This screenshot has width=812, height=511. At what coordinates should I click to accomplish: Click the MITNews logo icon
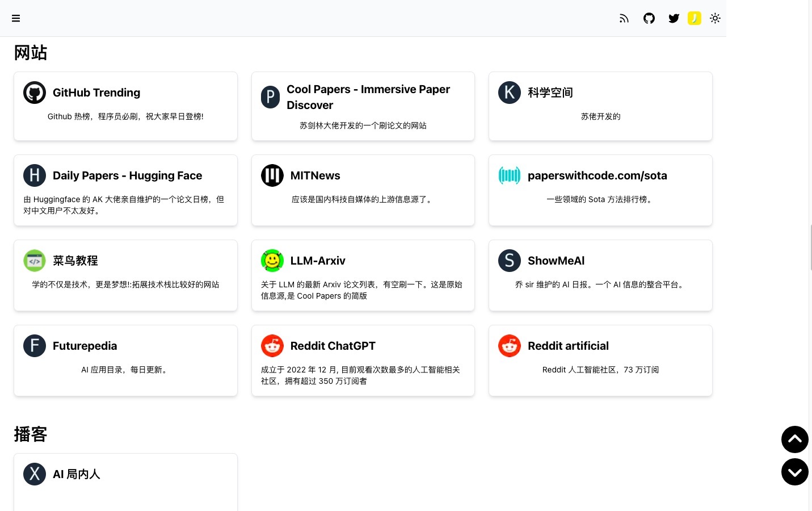click(272, 175)
